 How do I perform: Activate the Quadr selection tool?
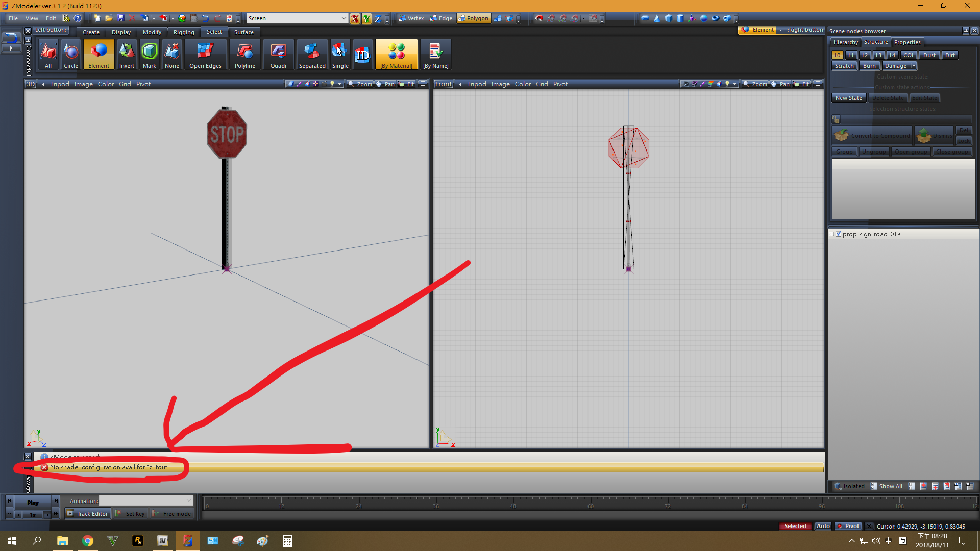click(278, 55)
